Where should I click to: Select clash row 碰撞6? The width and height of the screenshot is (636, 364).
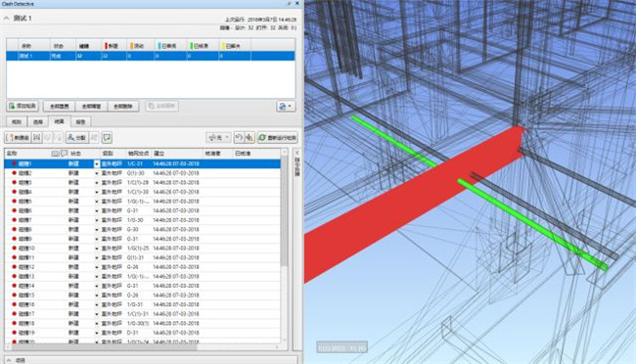tap(142, 210)
